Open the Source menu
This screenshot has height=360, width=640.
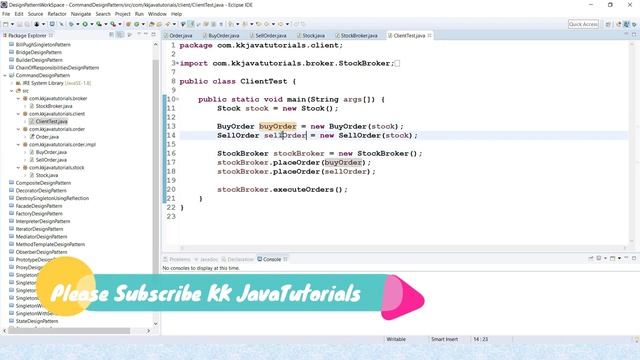click(x=36, y=14)
